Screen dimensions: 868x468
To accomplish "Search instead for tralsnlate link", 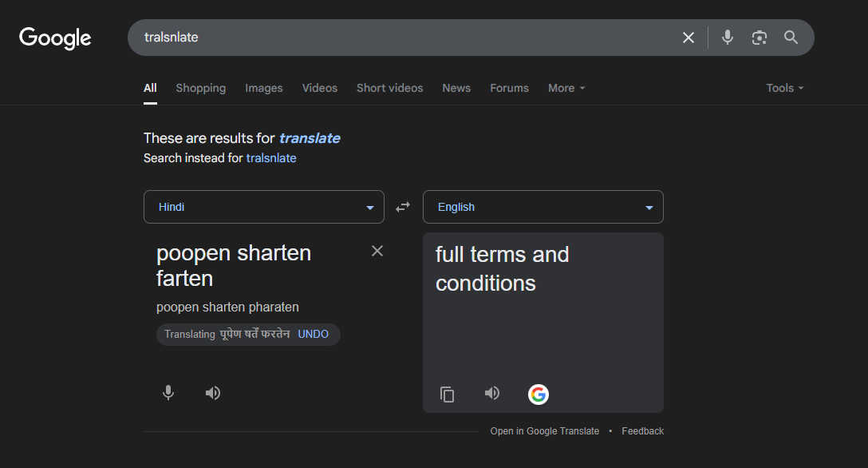I will click(270, 158).
